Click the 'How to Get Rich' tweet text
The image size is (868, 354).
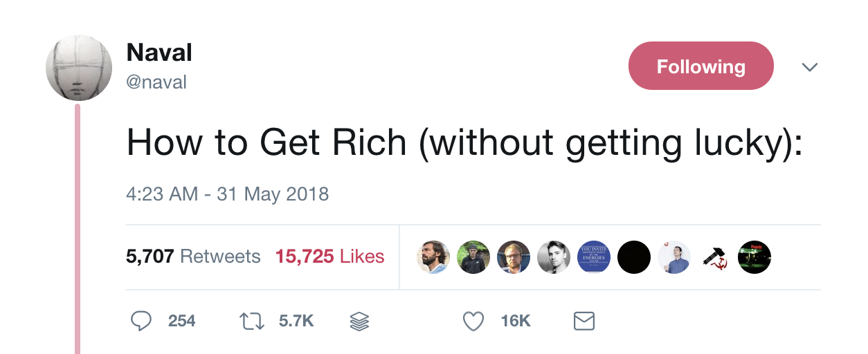[x=464, y=143]
